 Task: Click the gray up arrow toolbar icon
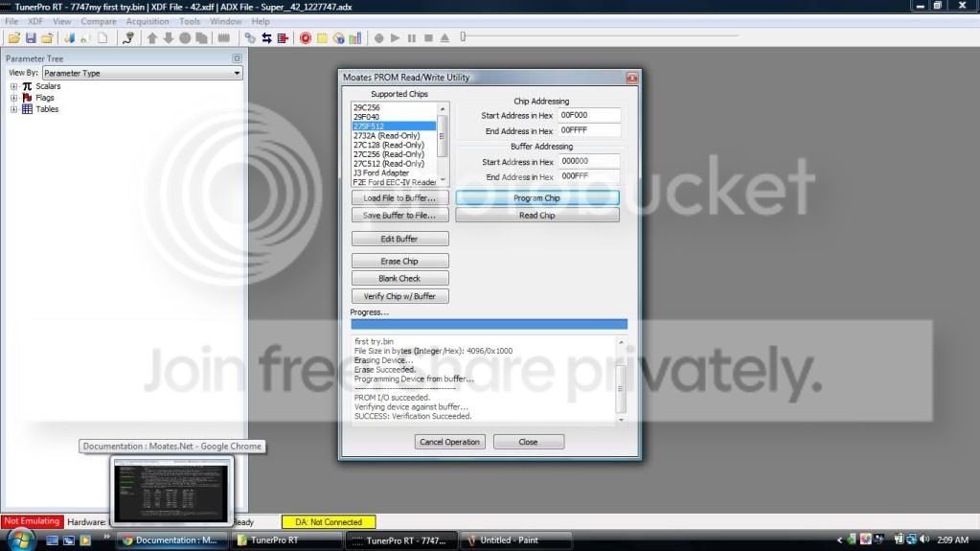152,38
